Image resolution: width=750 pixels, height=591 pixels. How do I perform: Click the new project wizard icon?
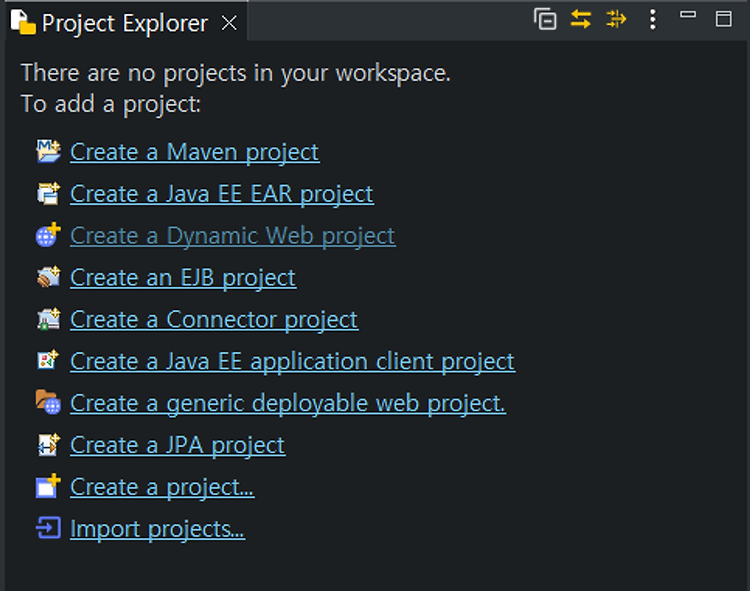48,486
